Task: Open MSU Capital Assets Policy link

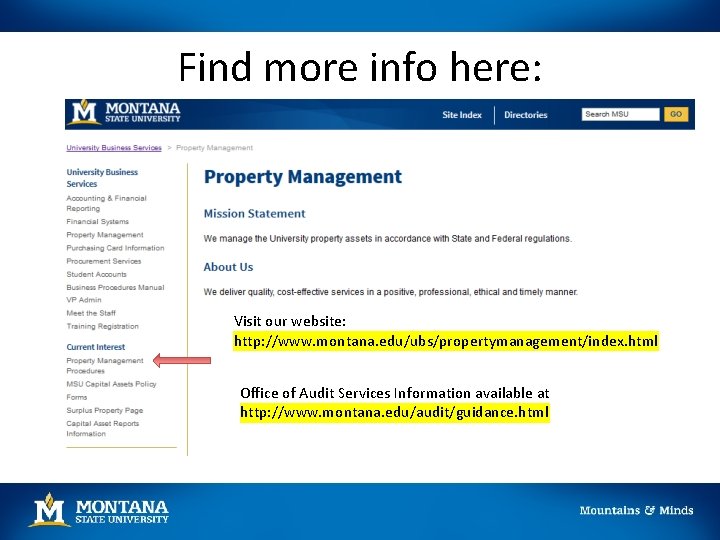Action: click(x=111, y=384)
